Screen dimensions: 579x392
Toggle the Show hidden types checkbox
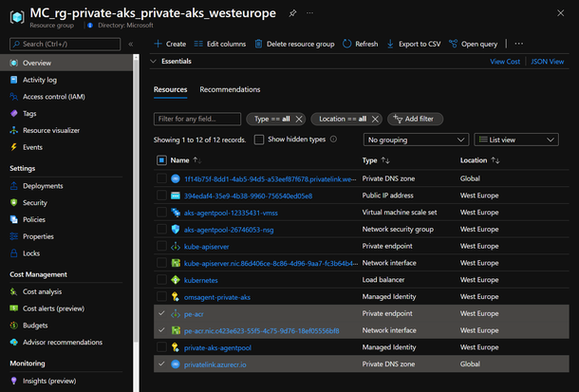coord(259,140)
